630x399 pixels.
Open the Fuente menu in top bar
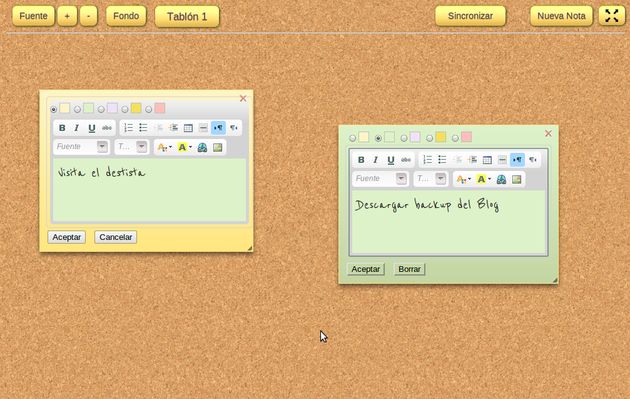coord(33,16)
